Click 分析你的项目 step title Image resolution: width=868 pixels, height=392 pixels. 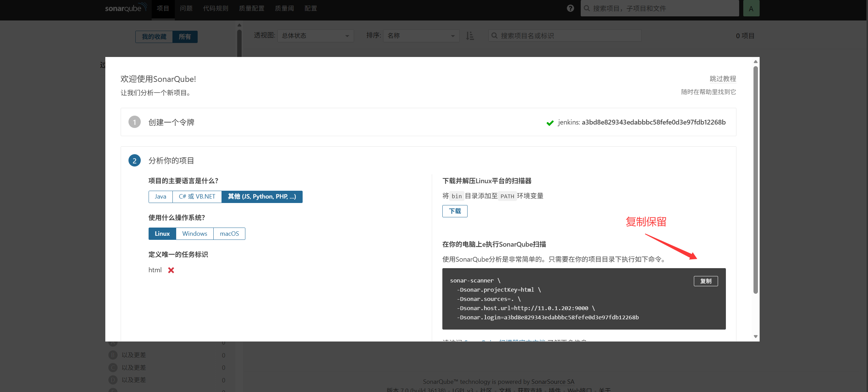click(x=171, y=161)
